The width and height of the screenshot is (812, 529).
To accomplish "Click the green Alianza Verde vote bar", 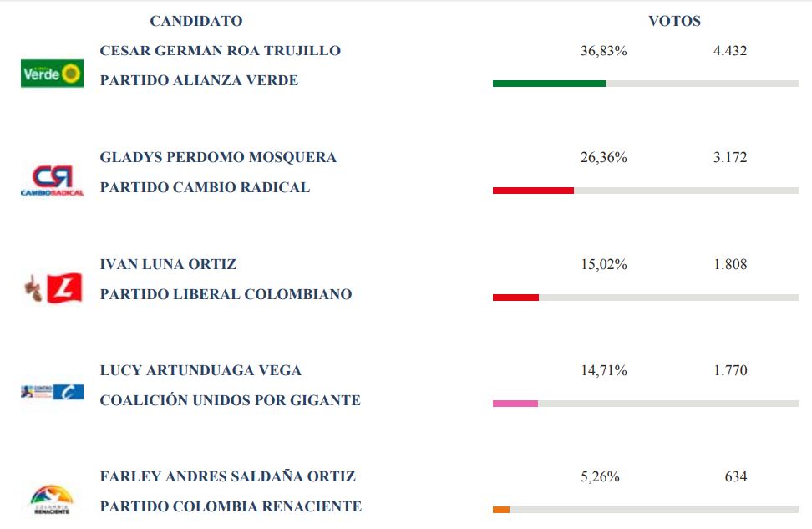I will coord(549,84).
